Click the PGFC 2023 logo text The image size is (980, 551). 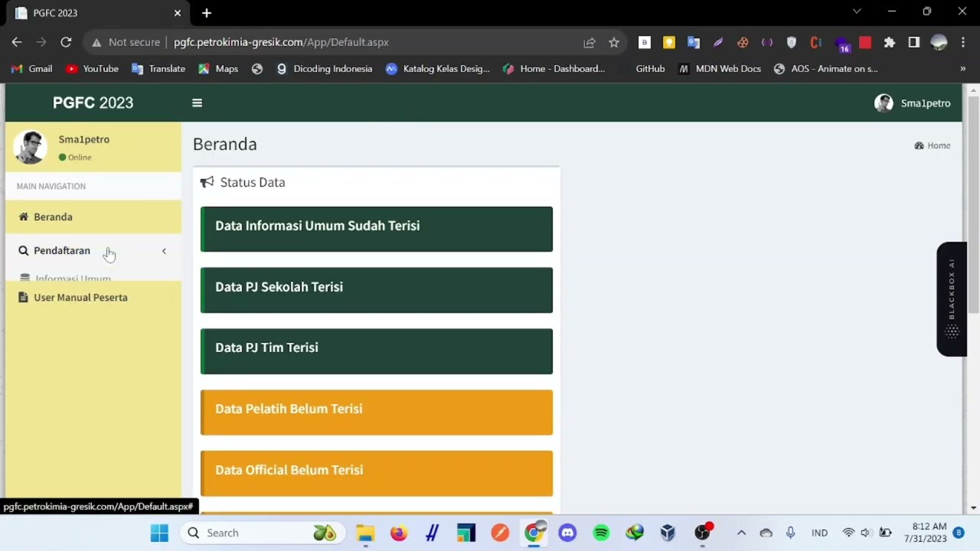click(x=93, y=103)
